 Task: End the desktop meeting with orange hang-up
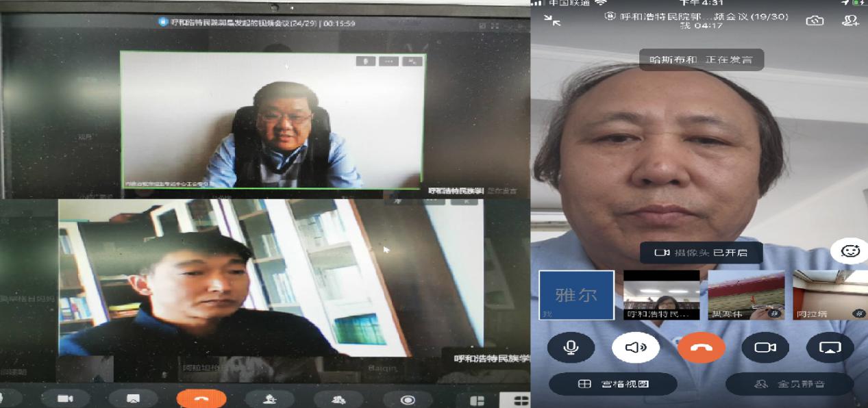(x=201, y=399)
